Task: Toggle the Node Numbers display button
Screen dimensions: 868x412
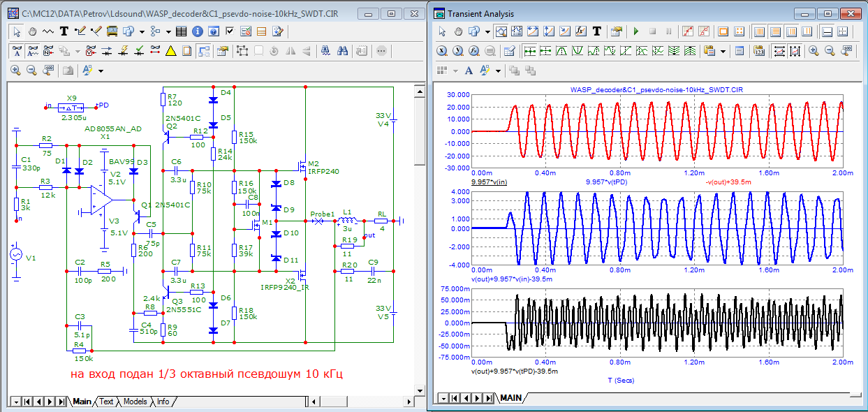Action: [x=48, y=50]
